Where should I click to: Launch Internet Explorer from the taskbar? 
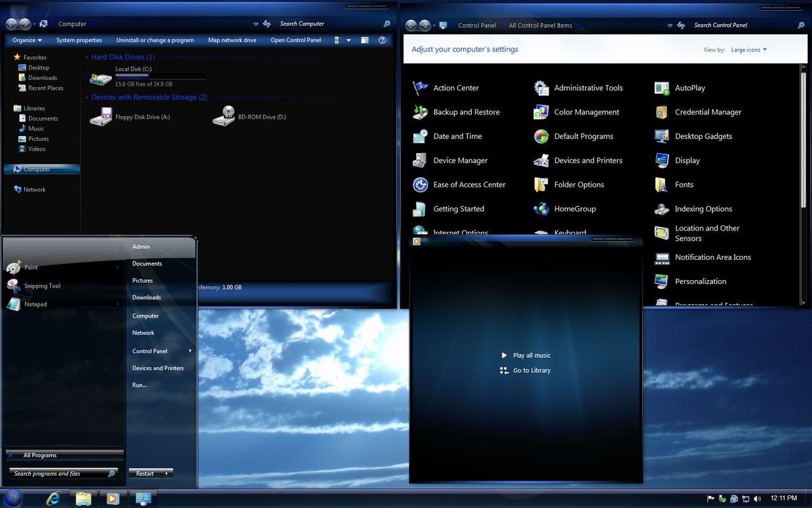point(54,499)
